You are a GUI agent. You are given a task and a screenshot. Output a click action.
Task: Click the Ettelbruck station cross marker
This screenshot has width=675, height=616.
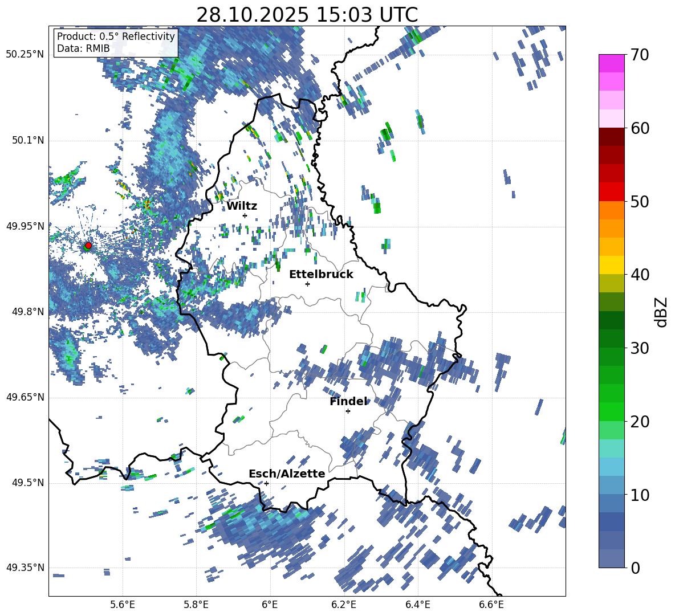tap(307, 284)
